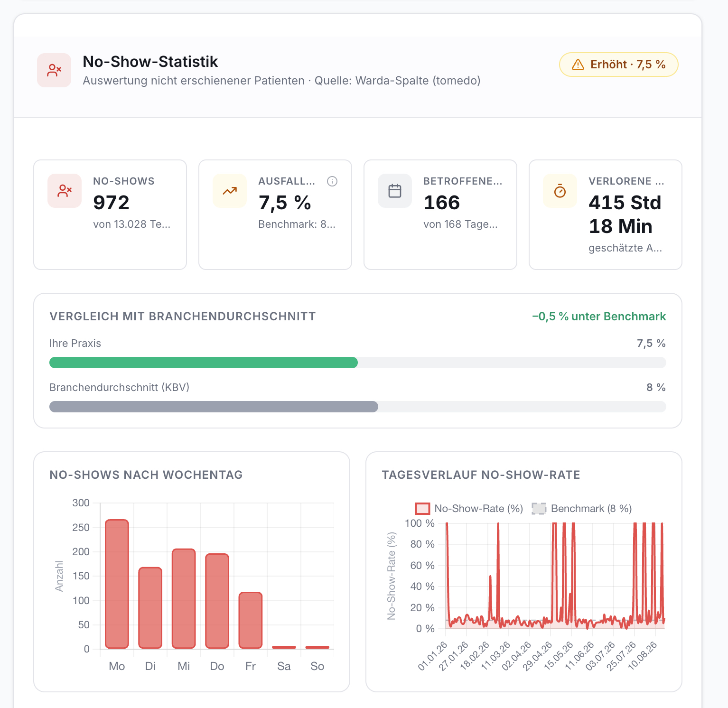728x708 pixels.
Task: Click the So bar in weekday chart
Action: pyautogui.click(x=317, y=647)
